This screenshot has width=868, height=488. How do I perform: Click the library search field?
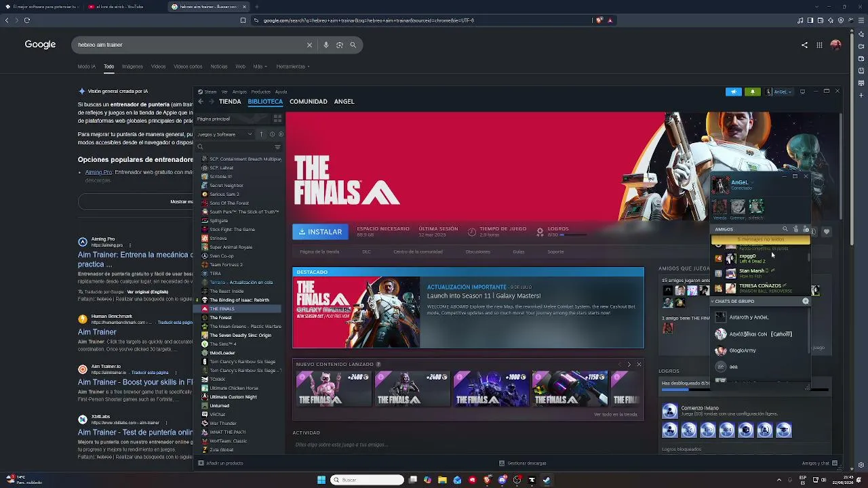click(234, 147)
